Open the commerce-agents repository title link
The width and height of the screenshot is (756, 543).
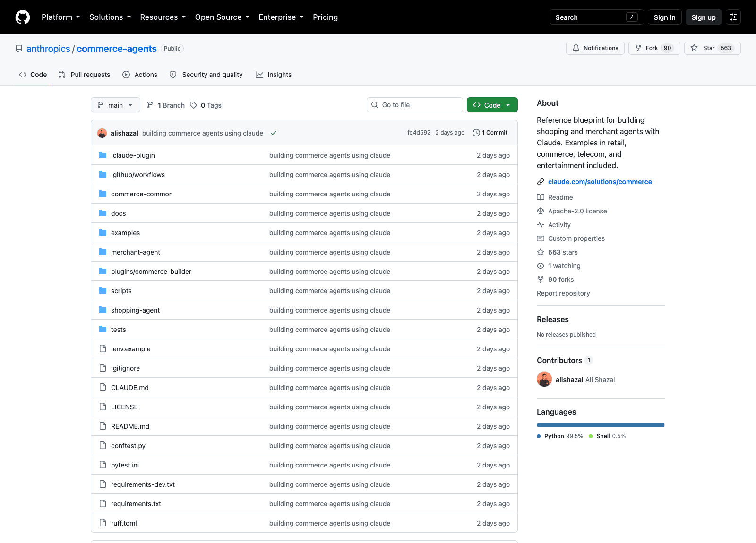click(116, 49)
